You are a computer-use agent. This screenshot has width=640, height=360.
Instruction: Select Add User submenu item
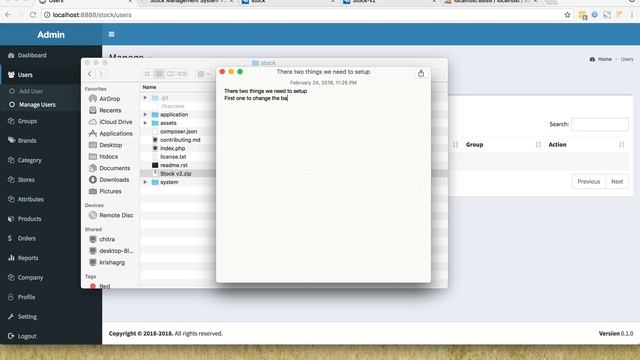pyautogui.click(x=31, y=91)
